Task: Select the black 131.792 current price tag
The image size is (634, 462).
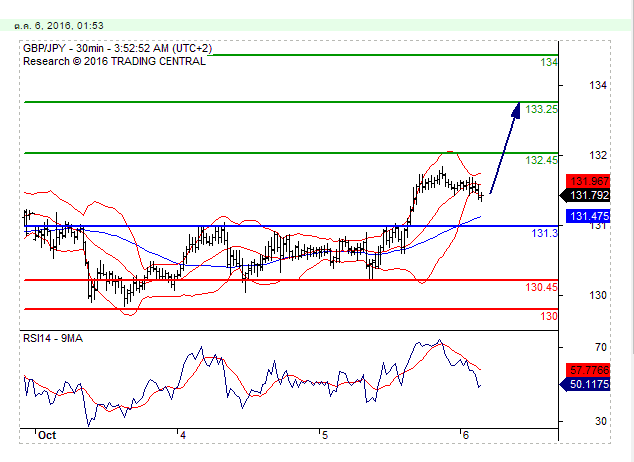Action: tap(585, 196)
